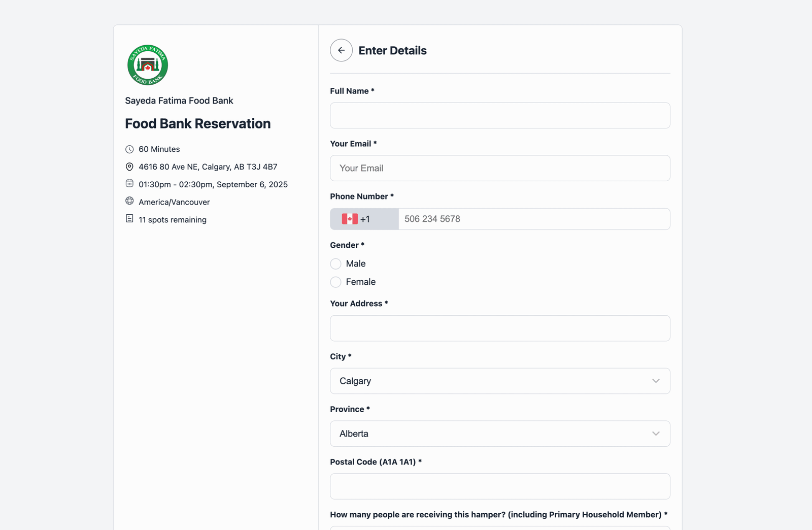Click the spots remaining list icon

[129, 219]
